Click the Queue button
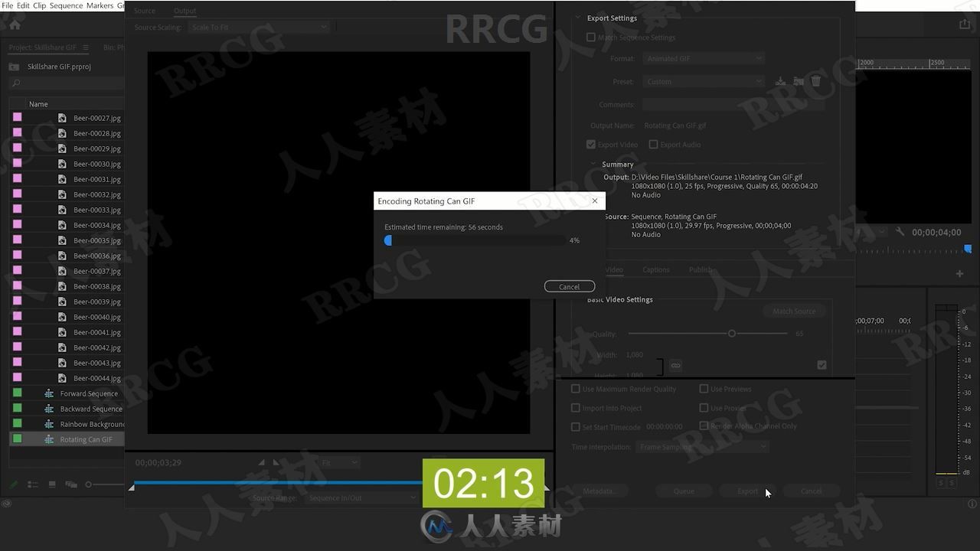This screenshot has height=551, width=980. 684,491
